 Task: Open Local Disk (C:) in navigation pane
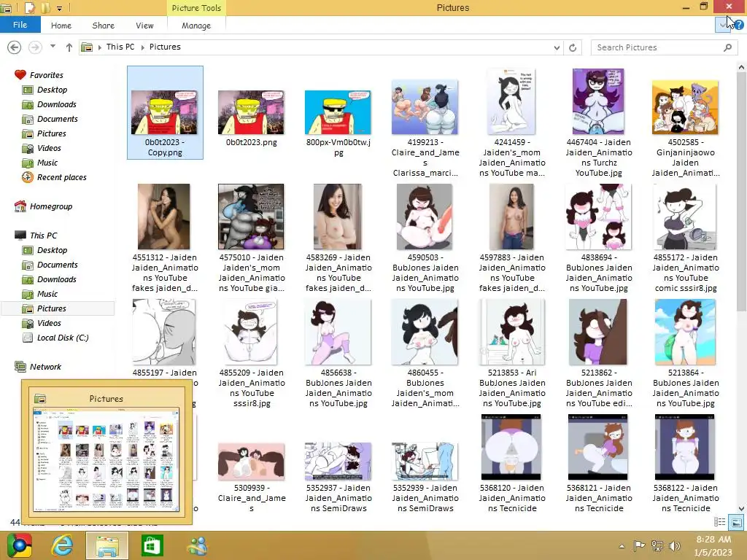(63, 338)
